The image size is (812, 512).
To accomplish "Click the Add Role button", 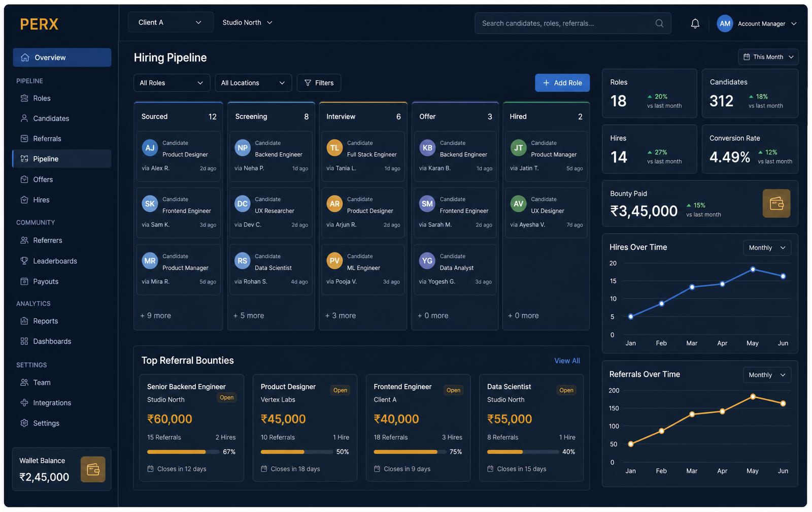I will 562,83.
